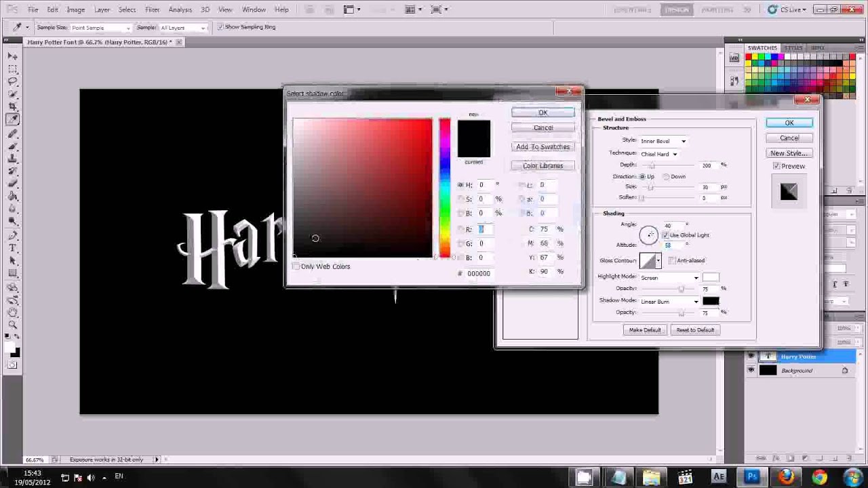The image size is (868, 488).
Task: Open Google Chrome from the taskbar
Action: [820, 476]
